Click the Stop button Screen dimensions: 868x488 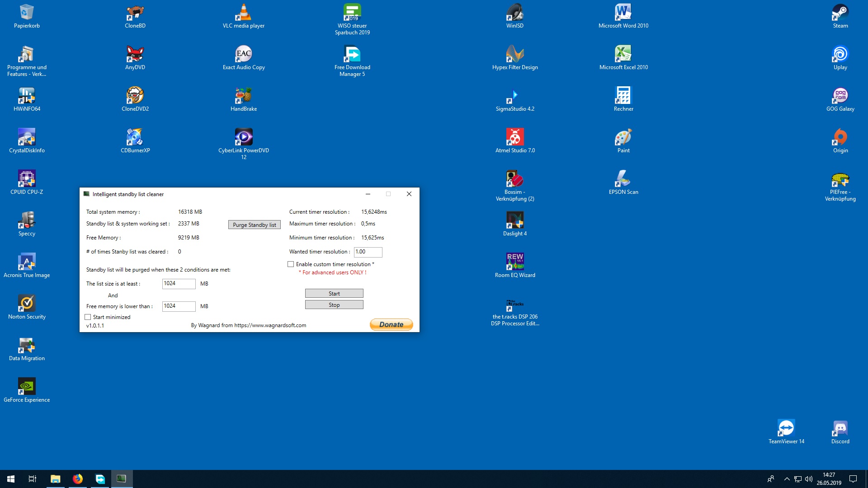pos(334,305)
